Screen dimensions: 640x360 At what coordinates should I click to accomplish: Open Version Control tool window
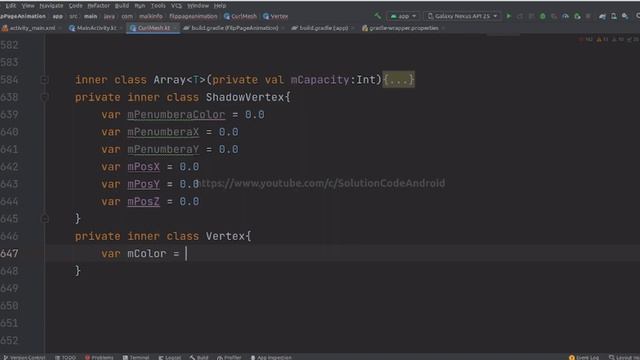coord(24,357)
